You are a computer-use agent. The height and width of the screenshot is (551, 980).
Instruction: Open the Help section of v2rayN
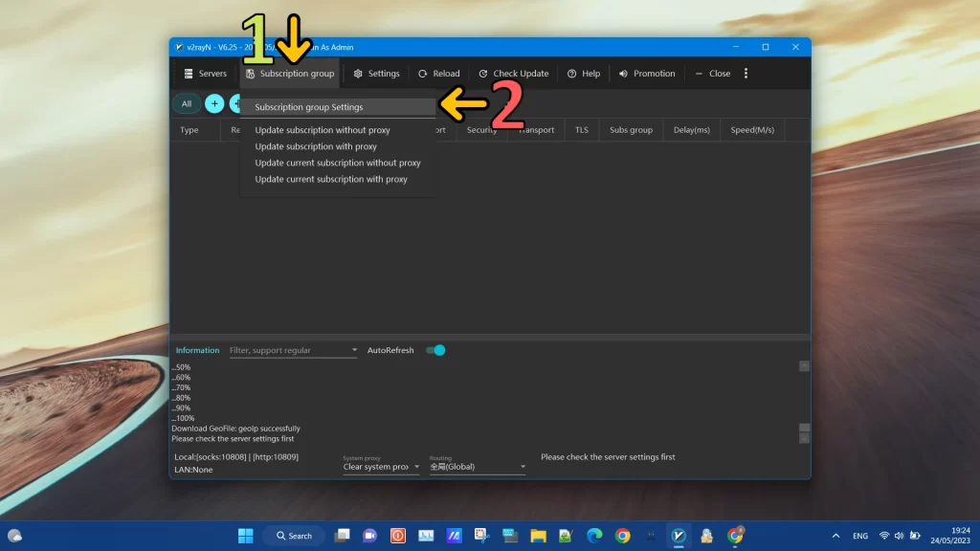coord(584,73)
